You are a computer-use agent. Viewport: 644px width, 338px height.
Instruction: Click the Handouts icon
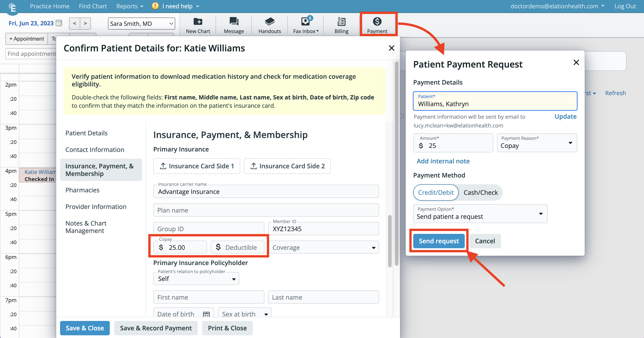269,25
